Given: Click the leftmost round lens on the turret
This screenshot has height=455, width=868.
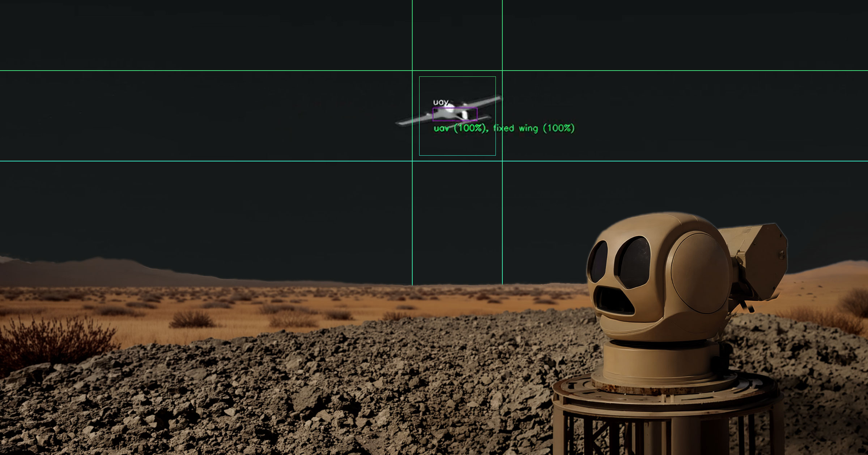Looking at the screenshot, I should (598, 261).
